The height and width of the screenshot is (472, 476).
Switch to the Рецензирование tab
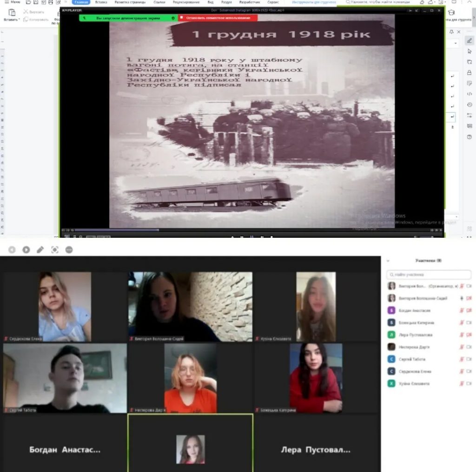coord(187,2)
